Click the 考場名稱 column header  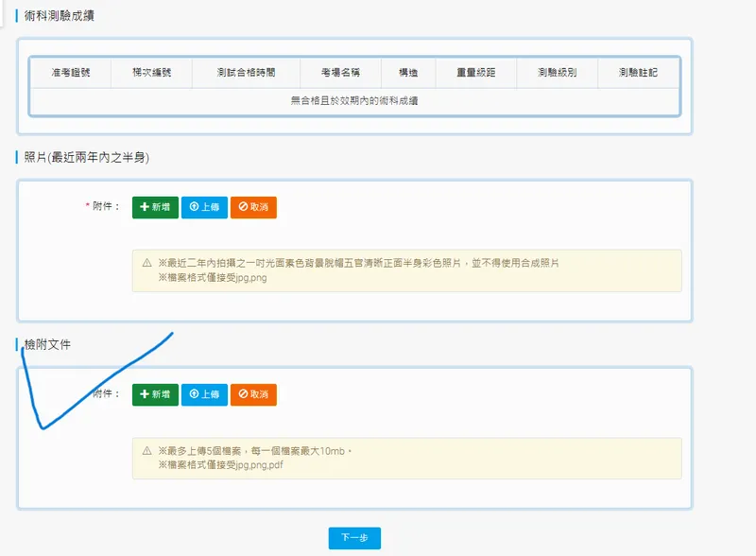coord(340,73)
